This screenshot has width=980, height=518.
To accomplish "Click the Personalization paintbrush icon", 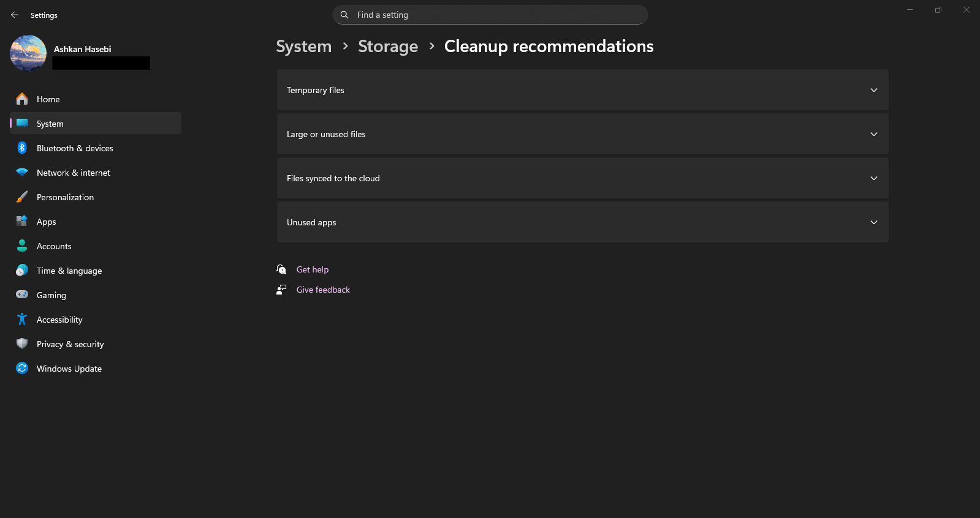I will (x=22, y=197).
